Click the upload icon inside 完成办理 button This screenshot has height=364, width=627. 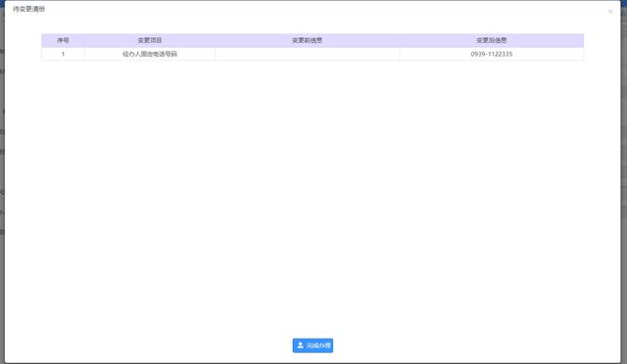(301, 345)
